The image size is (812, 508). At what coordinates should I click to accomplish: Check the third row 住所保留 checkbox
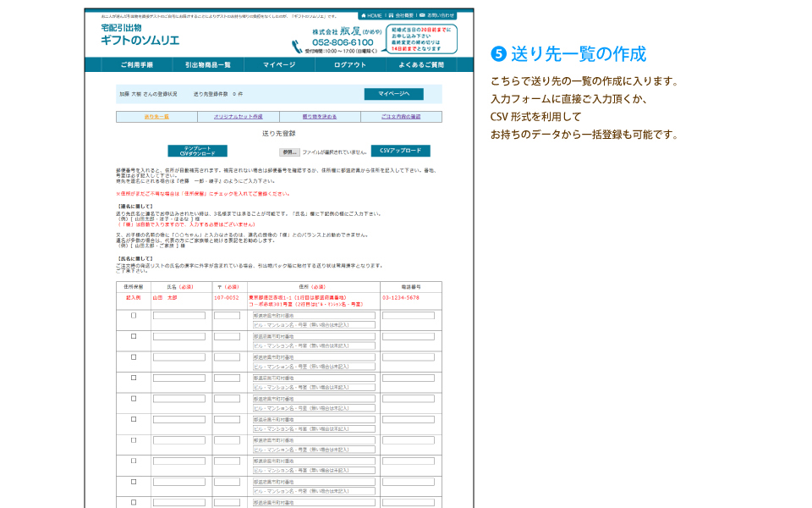tap(134, 357)
